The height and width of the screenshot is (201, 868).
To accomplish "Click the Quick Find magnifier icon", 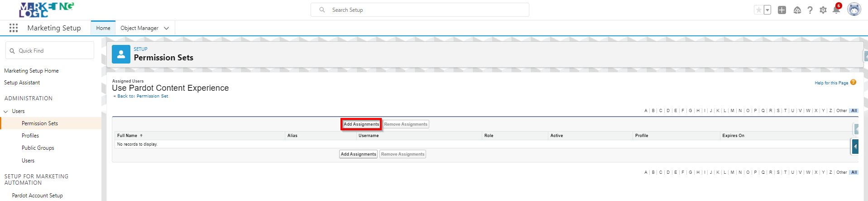I will tap(12, 51).
